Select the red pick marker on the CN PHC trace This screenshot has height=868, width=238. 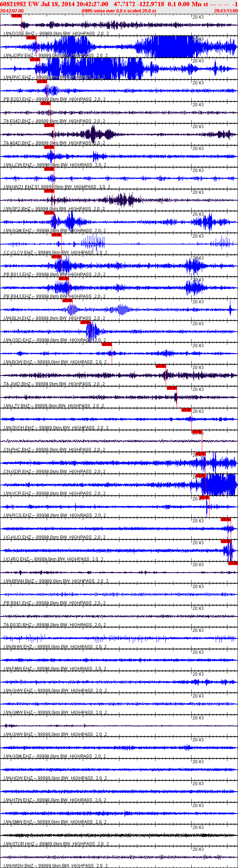click(197, 432)
